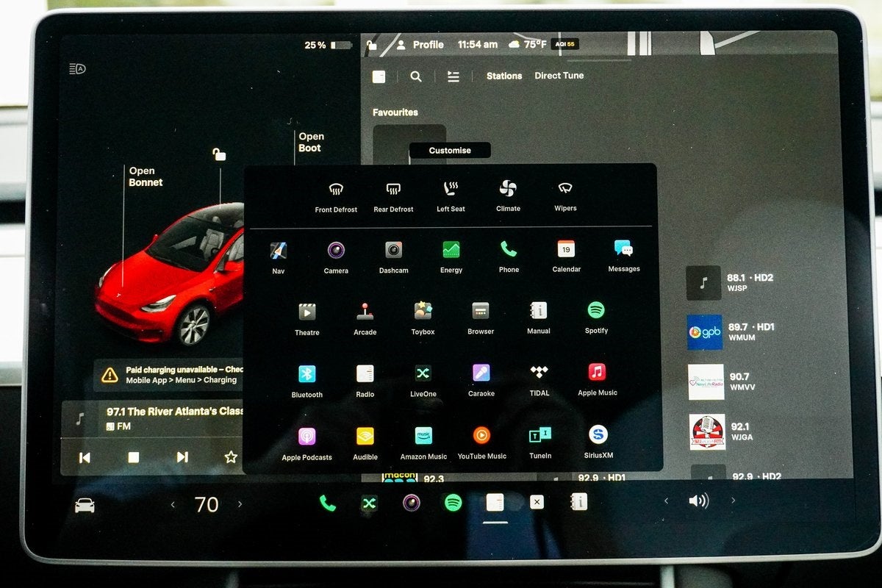The height and width of the screenshot is (588, 882).
Task: Tap Open Bonnet label
Action: tap(146, 176)
